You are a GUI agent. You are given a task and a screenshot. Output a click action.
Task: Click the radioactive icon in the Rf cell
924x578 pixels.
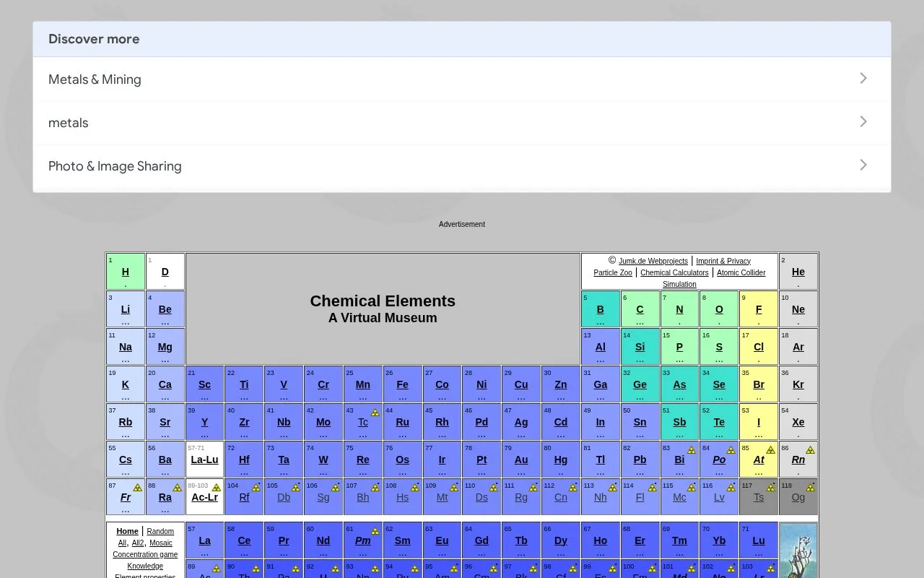tap(256, 488)
